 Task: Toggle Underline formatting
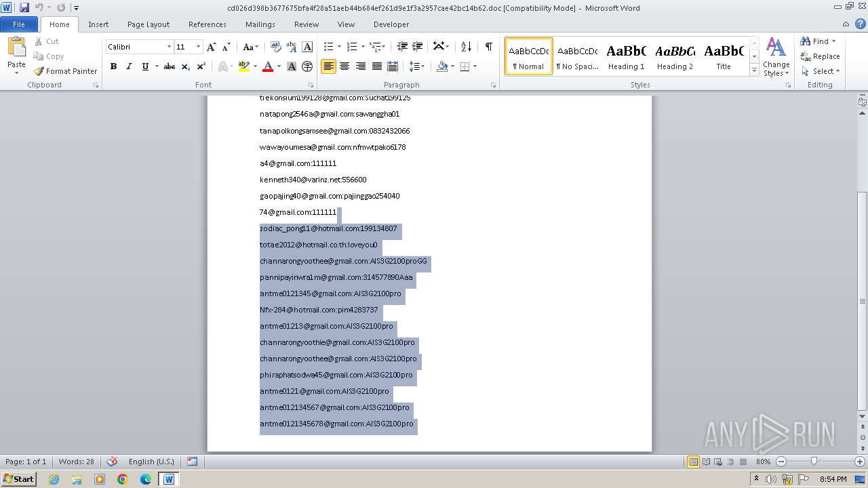click(x=145, y=66)
